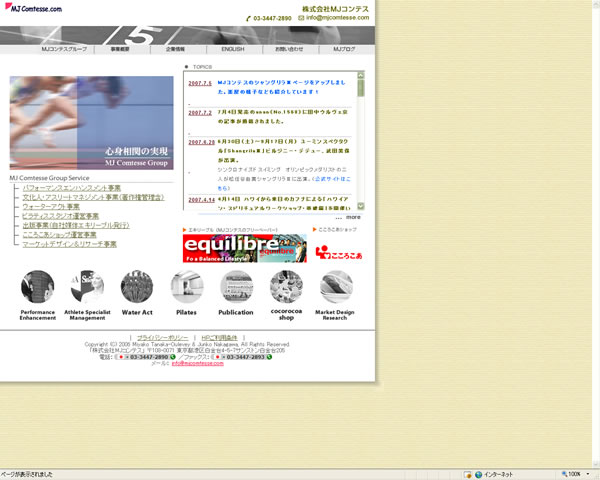Click the Performance Enhancement text label
Viewport: 600px width, 480px height.
pyautogui.click(x=38, y=315)
